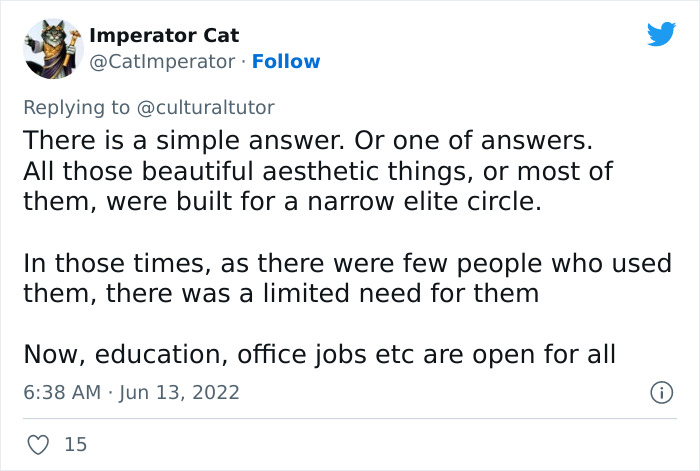Open Imperator Cat's profile picture
This screenshot has width=700, height=471.
pyautogui.click(x=49, y=48)
